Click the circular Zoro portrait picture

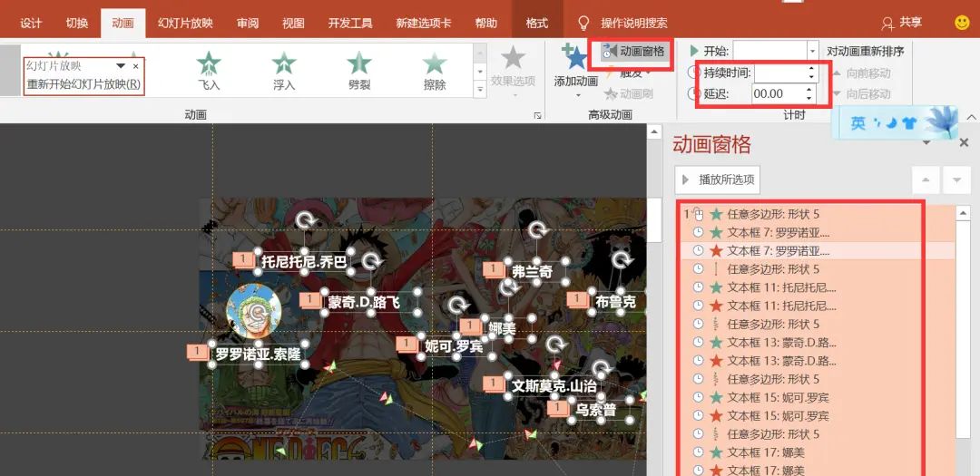[x=253, y=311]
